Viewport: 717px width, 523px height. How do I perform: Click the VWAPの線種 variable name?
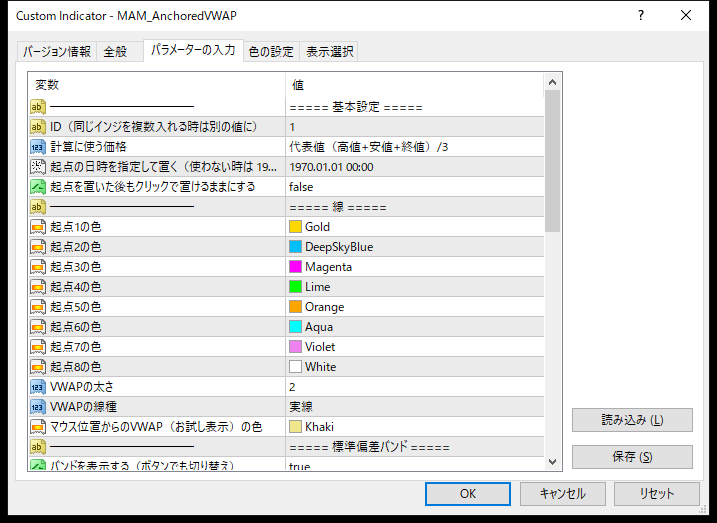(83, 407)
